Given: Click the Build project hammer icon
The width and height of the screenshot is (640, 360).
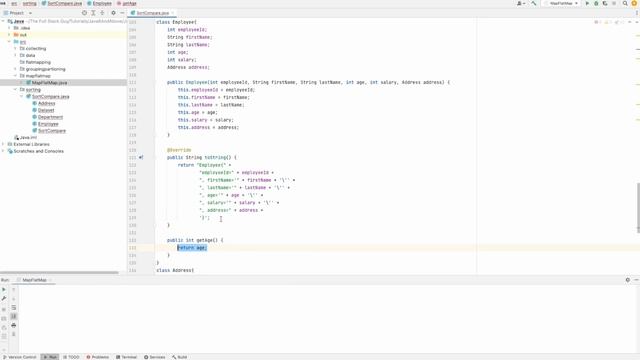Looking at the screenshot, I should (x=533, y=3).
